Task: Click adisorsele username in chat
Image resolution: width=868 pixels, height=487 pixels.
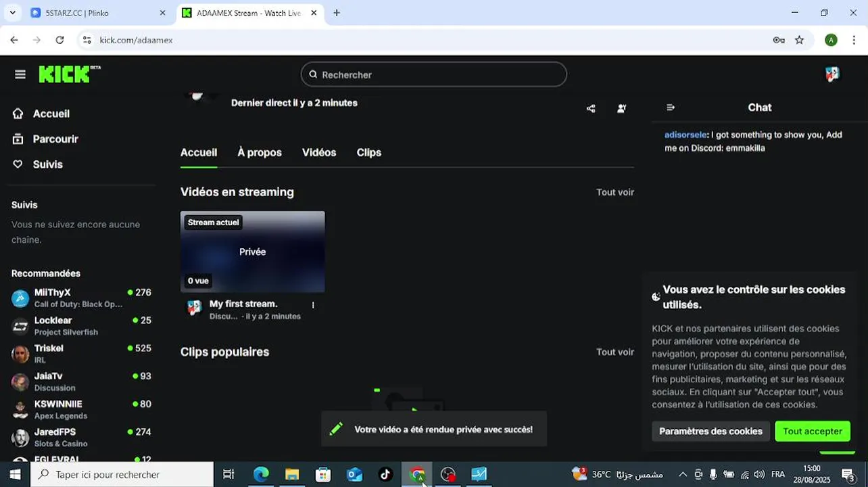Action: pyautogui.click(x=685, y=135)
